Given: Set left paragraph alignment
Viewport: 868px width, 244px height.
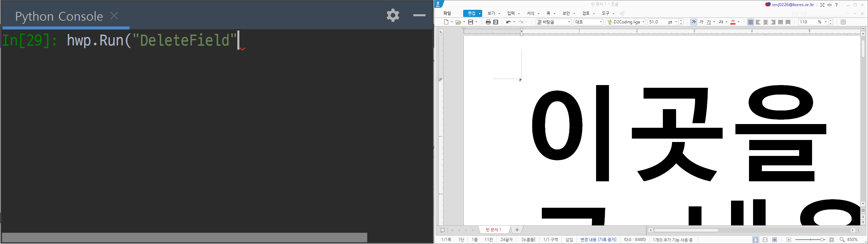Looking at the screenshot, I should pos(758,22).
